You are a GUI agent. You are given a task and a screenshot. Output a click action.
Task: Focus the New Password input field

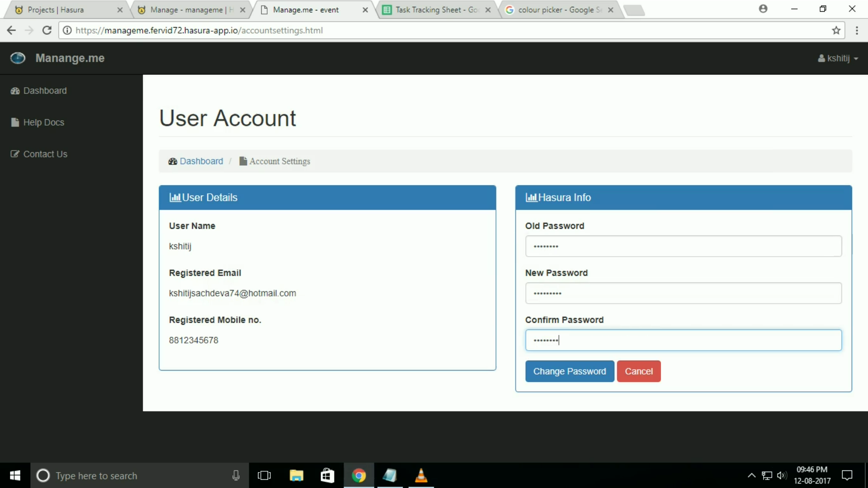tap(683, 293)
